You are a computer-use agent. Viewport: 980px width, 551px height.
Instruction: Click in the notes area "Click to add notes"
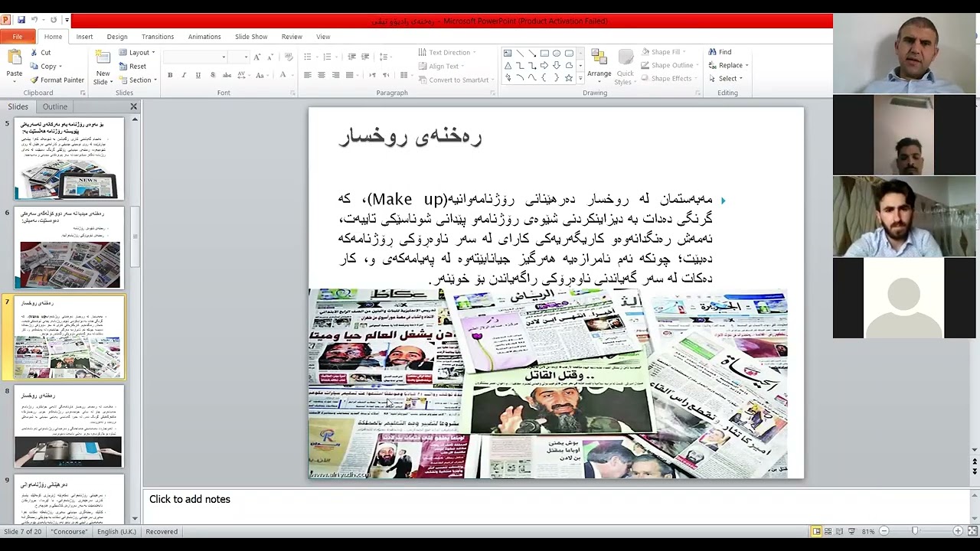(x=189, y=499)
